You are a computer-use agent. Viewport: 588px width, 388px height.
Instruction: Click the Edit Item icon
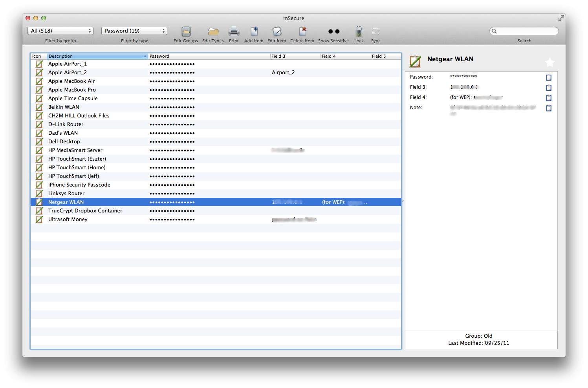pos(277,32)
